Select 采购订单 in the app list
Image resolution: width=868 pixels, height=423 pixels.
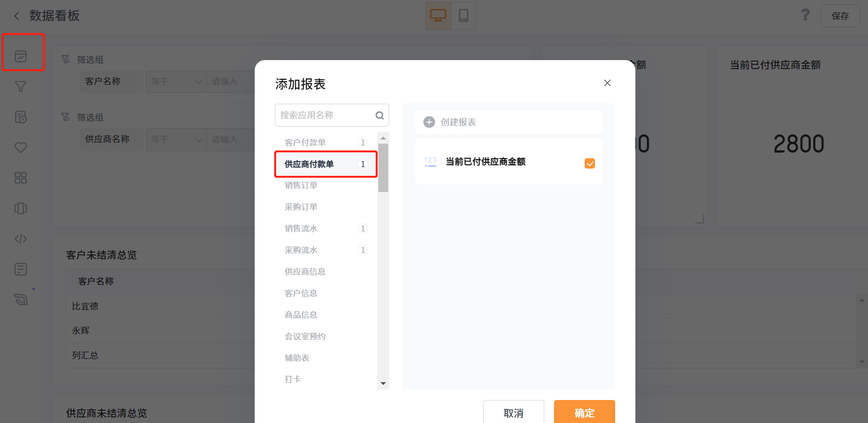coord(326,207)
